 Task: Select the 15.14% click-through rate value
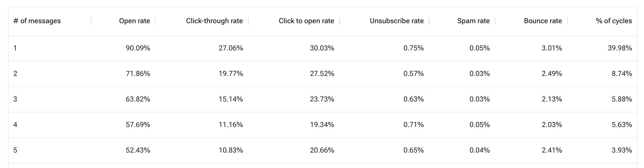pos(231,99)
